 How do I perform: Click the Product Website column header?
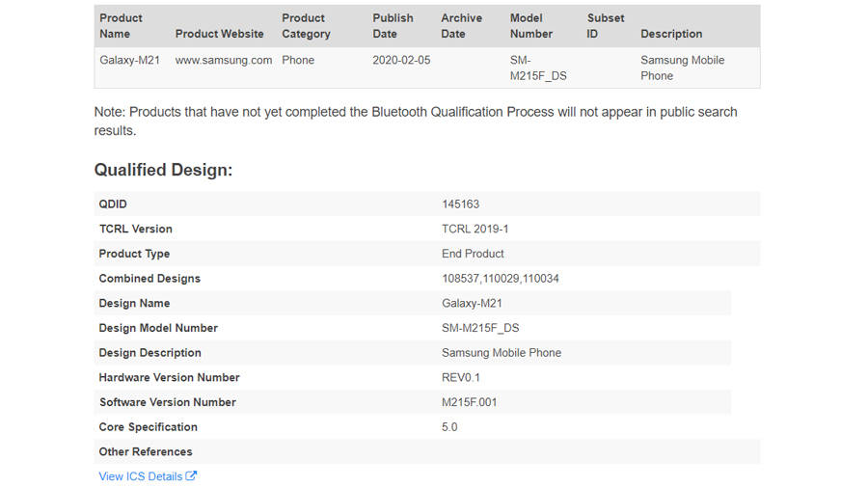pos(219,34)
